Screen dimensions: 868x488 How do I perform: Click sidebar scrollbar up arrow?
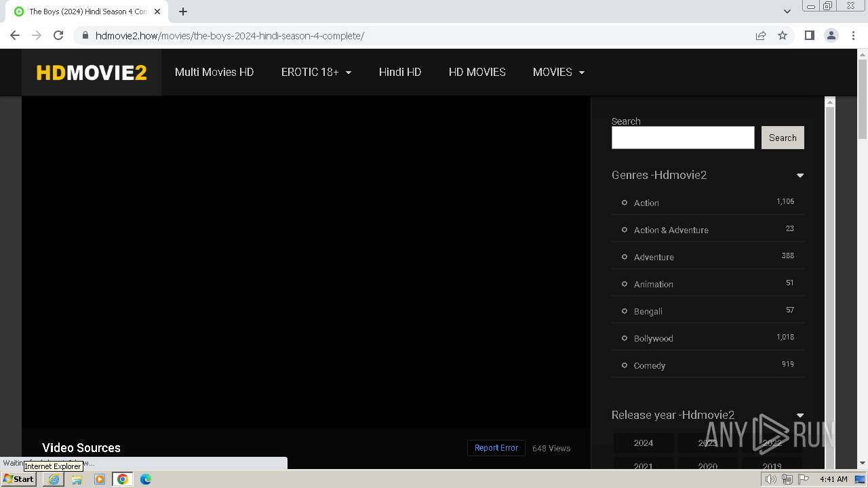coord(829,102)
